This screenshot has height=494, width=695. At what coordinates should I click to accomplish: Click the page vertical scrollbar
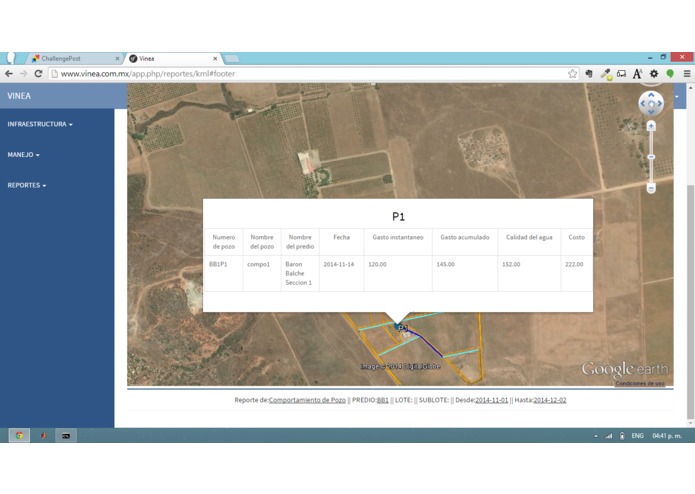pyautogui.click(x=690, y=301)
